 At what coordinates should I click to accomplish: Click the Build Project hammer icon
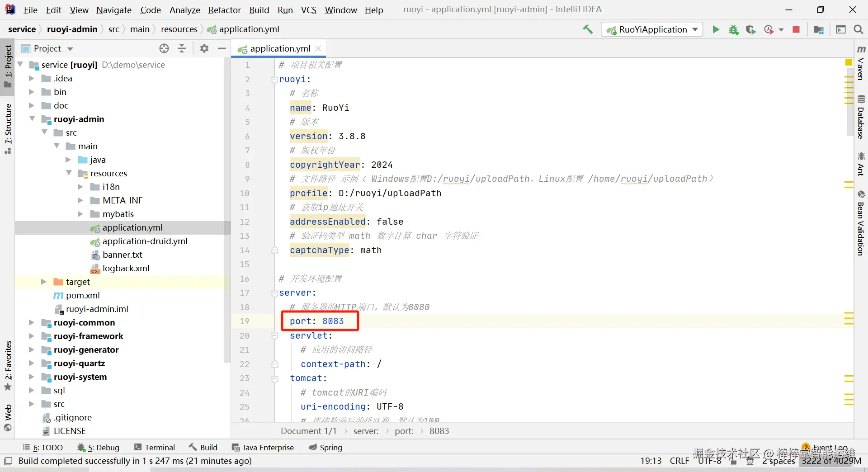click(588, 29)
